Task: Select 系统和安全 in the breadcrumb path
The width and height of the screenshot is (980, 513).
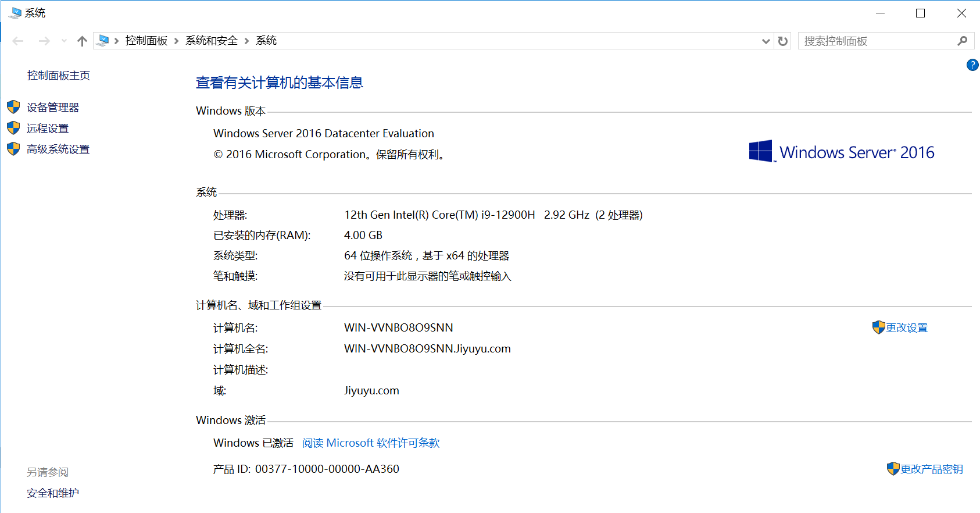Action: 212,41
